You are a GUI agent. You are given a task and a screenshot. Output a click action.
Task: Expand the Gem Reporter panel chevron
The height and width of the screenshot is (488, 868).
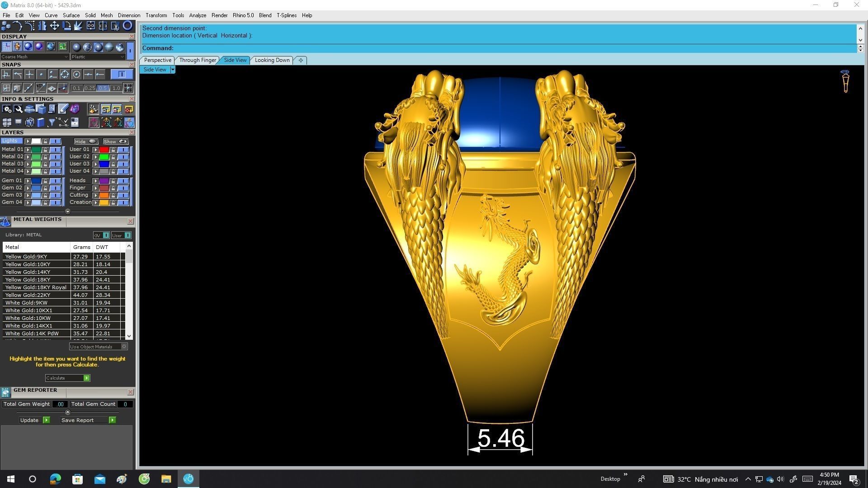(x=68, y=412)
